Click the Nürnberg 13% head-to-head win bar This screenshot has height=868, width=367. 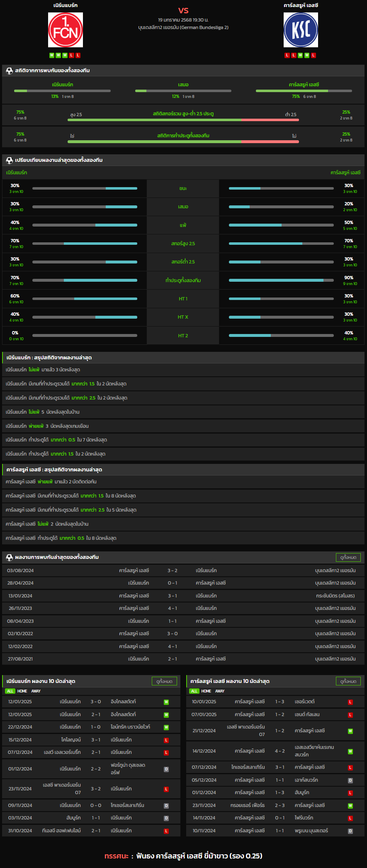pyautogui.click(x=62, y=91)
